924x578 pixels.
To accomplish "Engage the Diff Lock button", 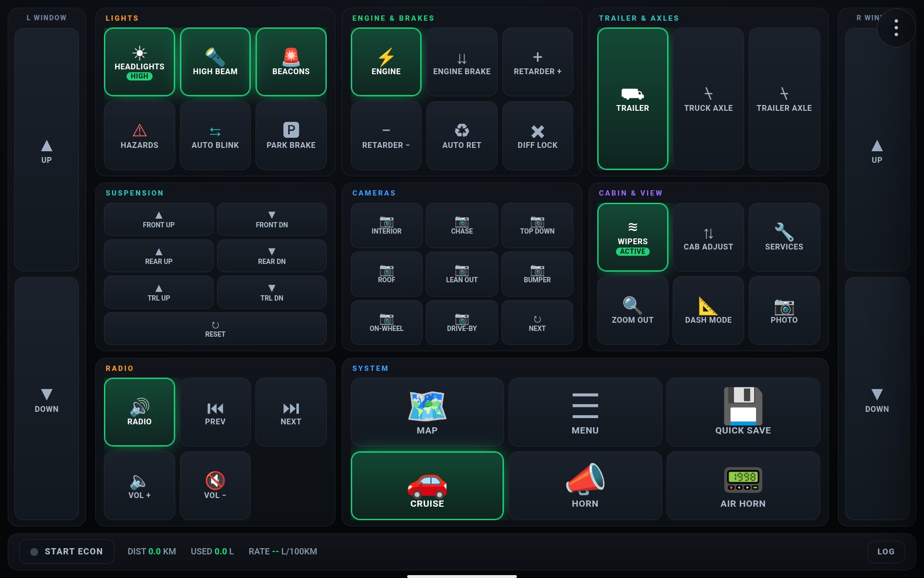I will pyautogui.click(x=538, y=135).
